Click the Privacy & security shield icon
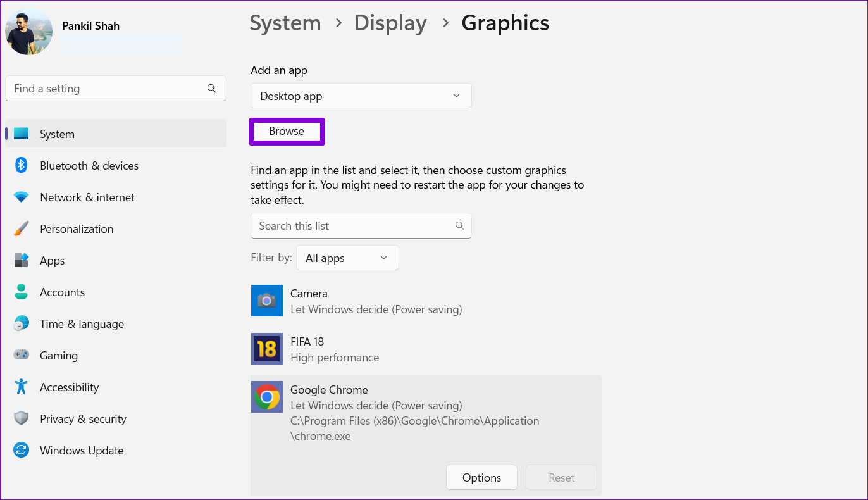Image resolution: width=868 pixels, height=500 pixels. 22,419
